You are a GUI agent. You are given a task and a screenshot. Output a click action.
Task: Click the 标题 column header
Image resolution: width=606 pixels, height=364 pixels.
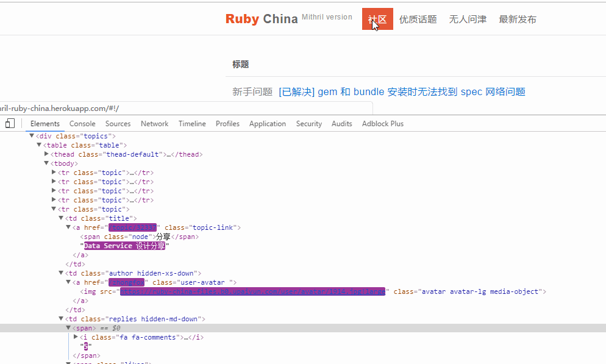click(x=240, y=64)
